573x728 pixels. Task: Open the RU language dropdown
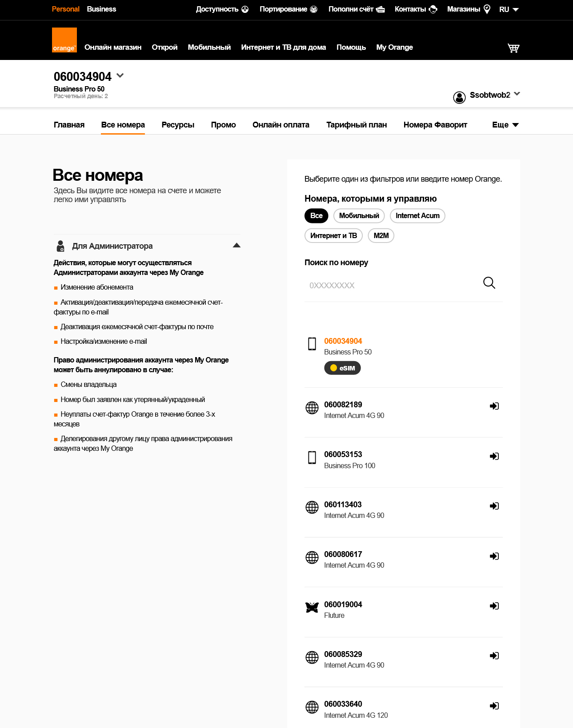pos(509,9)
